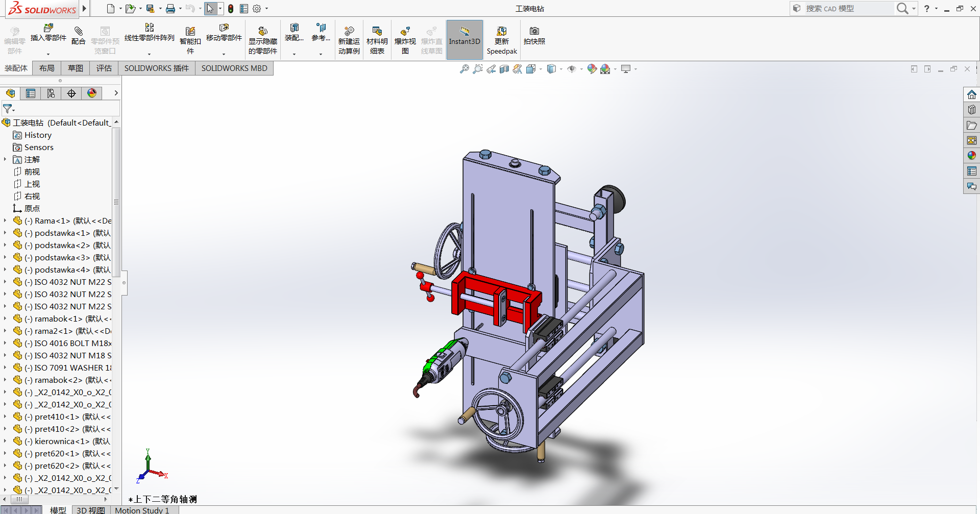The height and width of the screenshot is (514, 980).
Task: Select the 智能扣件 smart fasteners tool
Action: pyautogui.click(x=190, y=40)
